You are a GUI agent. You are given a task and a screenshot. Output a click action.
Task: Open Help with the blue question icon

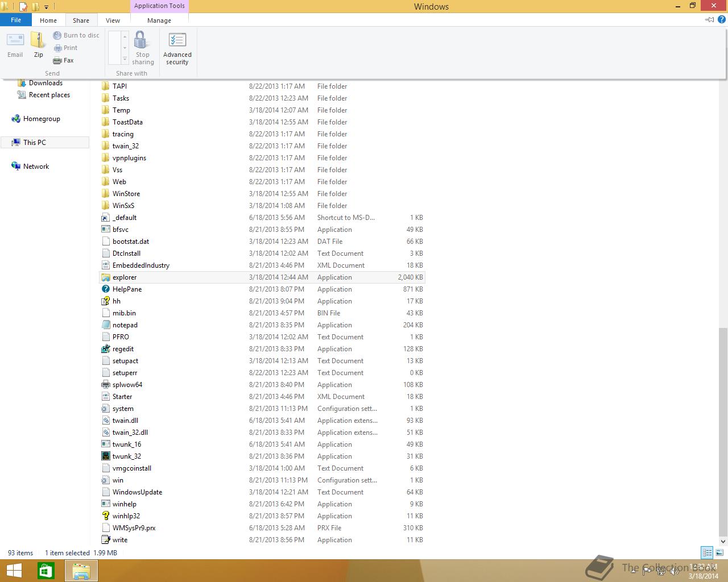point(723,20)
